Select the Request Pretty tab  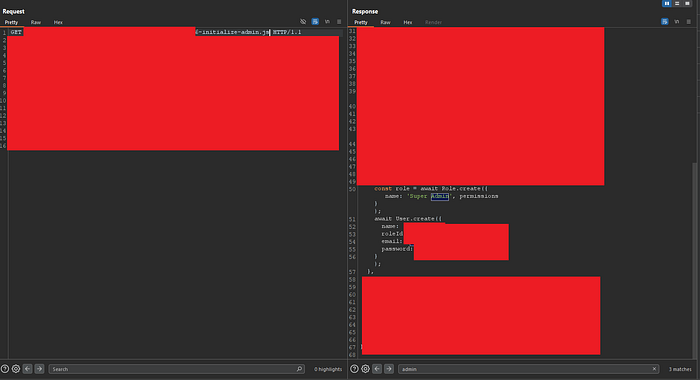coord(11,22)
